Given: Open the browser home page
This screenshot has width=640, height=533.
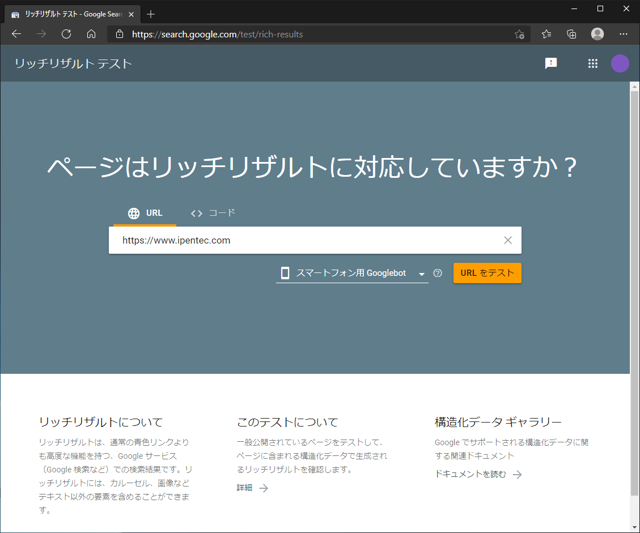Looking at the screenshot, I should pos(91,34).
